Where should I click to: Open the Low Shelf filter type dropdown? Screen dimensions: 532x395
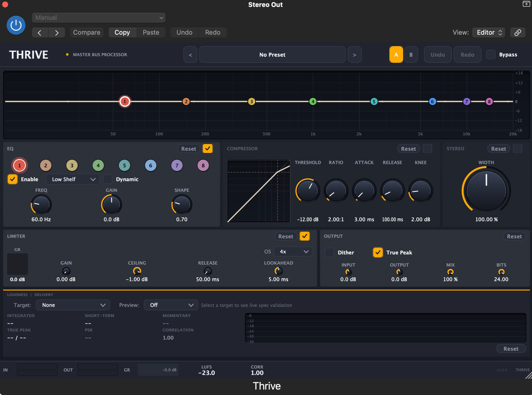[73, 179]
